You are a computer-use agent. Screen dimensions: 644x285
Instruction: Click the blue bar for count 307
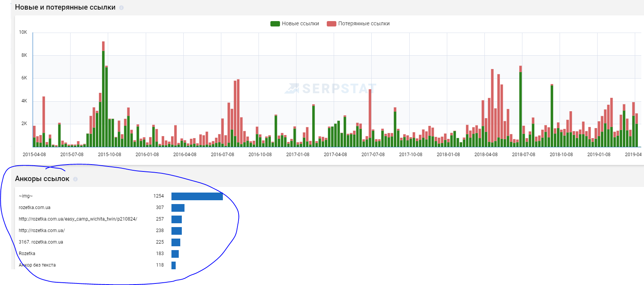(178, 208)
